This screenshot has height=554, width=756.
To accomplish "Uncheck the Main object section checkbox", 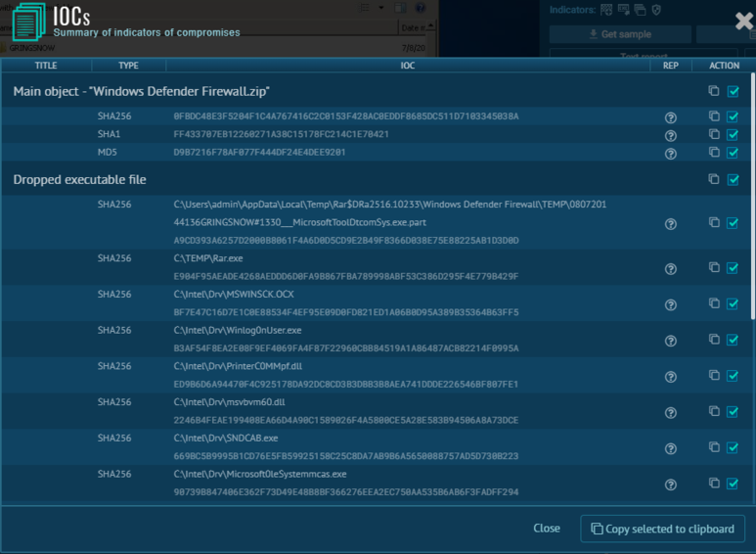I will coord(733,91).
